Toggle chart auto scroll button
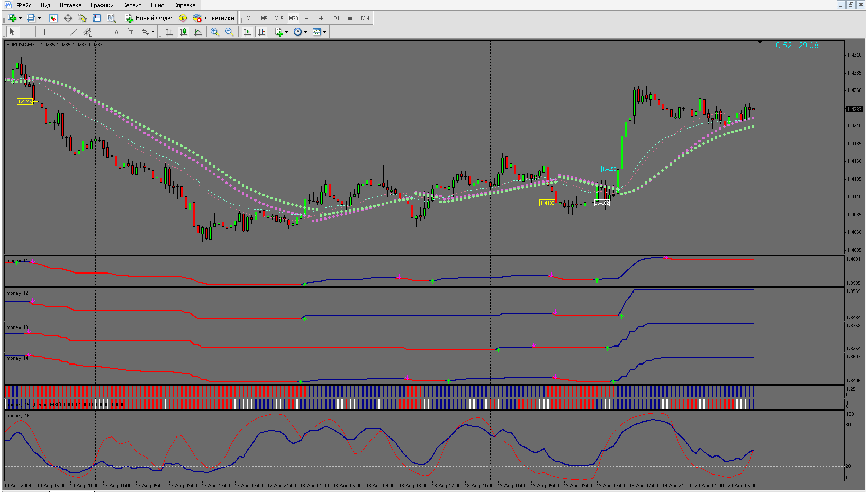Image resolution: width=868 pixels, height=492 pixels. pos(247,32)
